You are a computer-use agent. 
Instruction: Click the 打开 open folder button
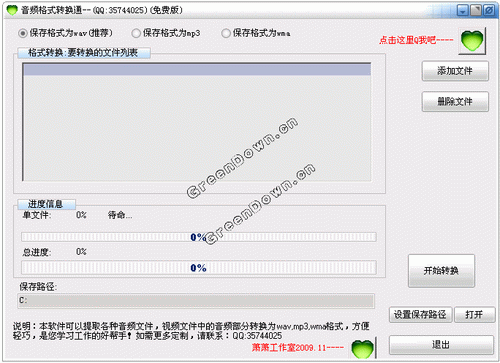pyautogui.click(x=475, y=314)
